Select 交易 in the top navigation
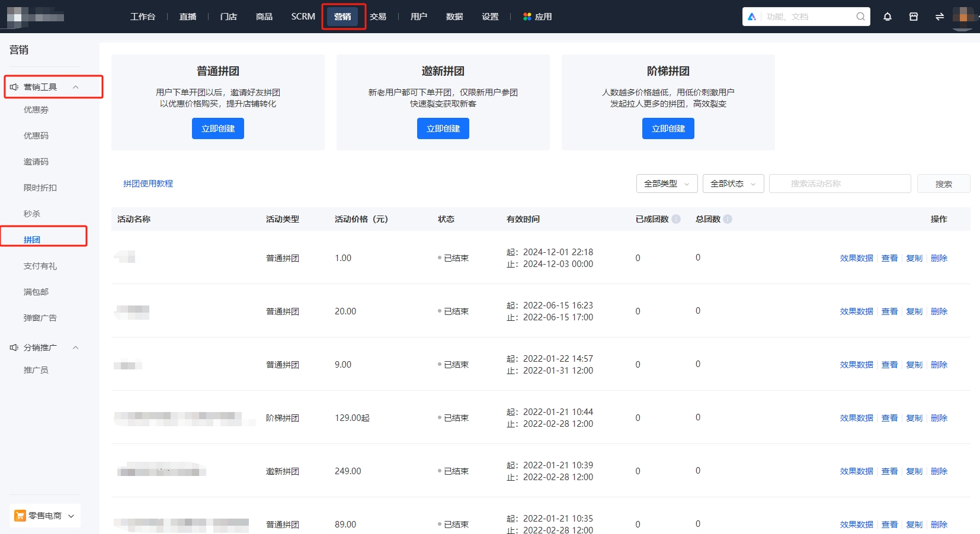Viewport: 980px width, 534px height. click(378, 17)
